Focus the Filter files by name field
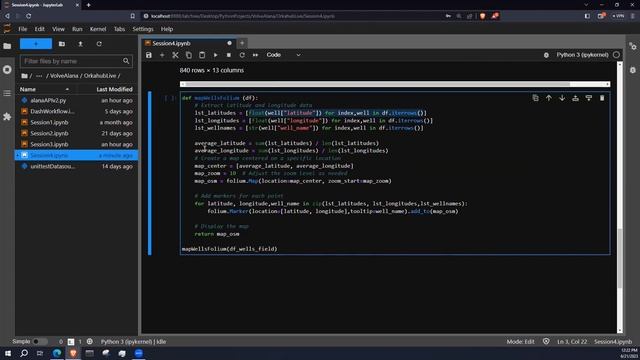Screen dimensions: 640x360 pos(76,61)
